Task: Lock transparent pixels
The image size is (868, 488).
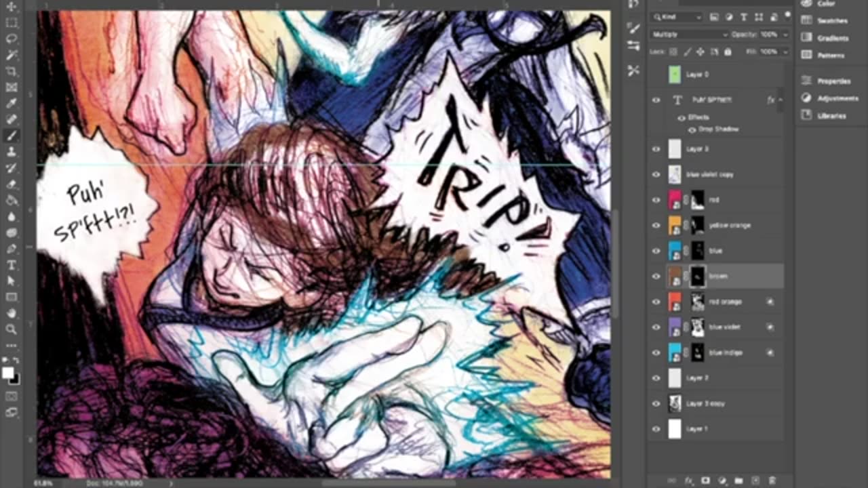Action: [673, 52]
